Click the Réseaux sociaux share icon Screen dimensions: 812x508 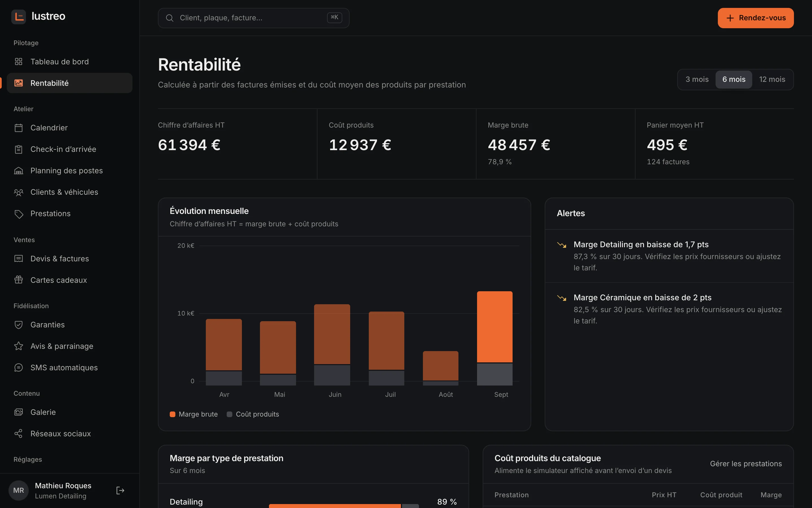(18, 434)
